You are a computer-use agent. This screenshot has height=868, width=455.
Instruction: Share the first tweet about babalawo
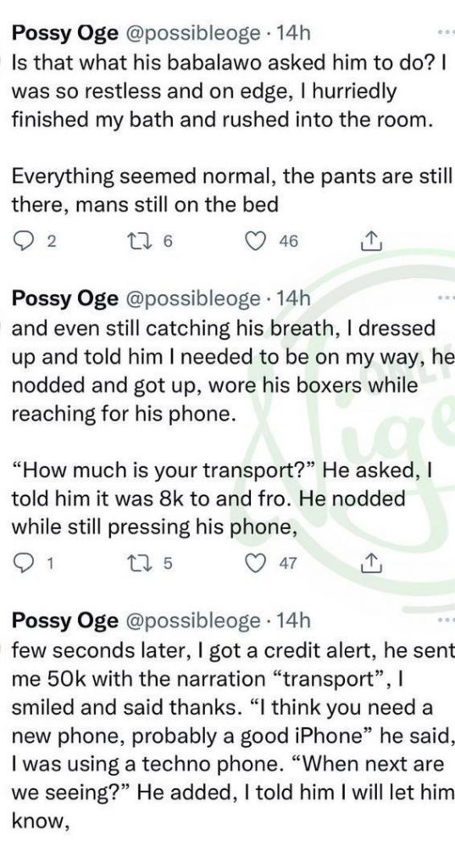pos(371,241)
